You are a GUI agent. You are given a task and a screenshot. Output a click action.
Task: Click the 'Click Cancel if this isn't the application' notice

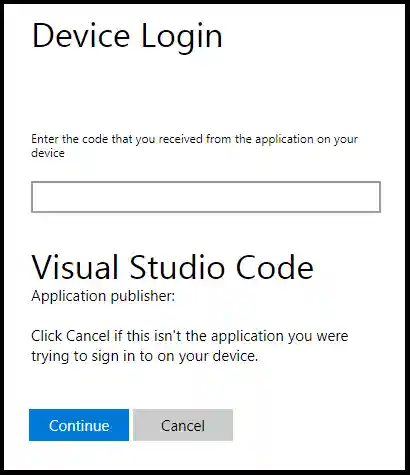click(x=190, y=346)
